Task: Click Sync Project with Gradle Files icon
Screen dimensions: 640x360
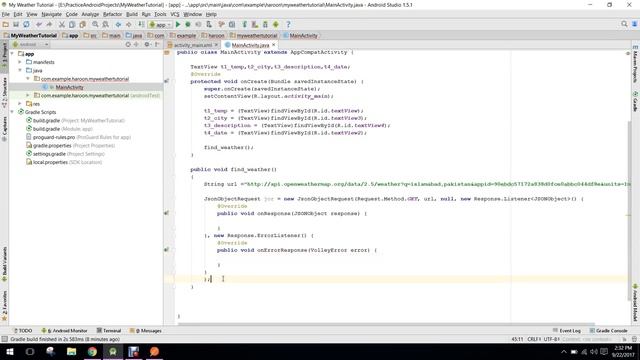Action: 245,24
